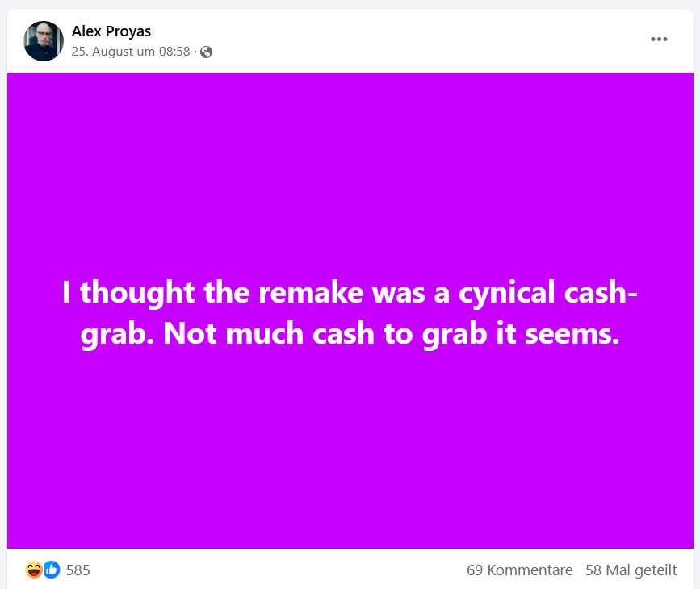
Task: Click the second line starting with "grab."
Action: 350,333
